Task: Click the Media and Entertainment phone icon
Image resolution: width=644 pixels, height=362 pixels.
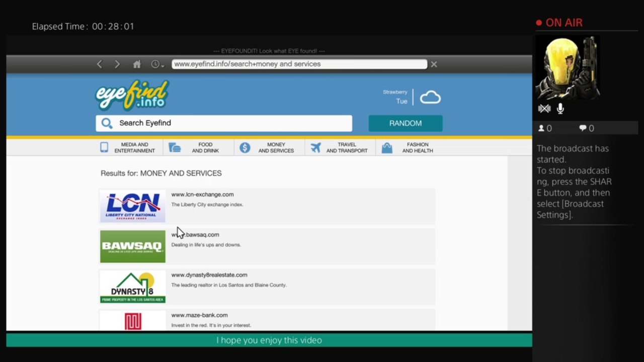Action: 104,147
